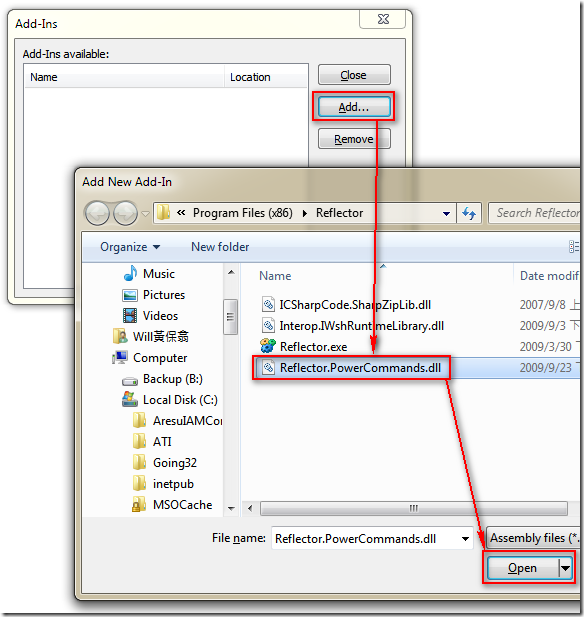Select Backup (B:) drive
Screen dimensions: 584x617
(172, 379)
